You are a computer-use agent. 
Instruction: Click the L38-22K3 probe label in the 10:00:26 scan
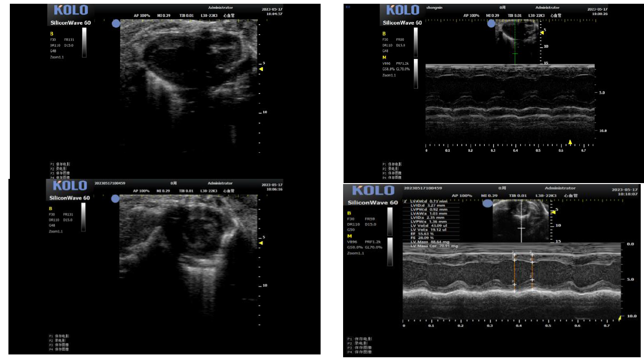[537, 15]
